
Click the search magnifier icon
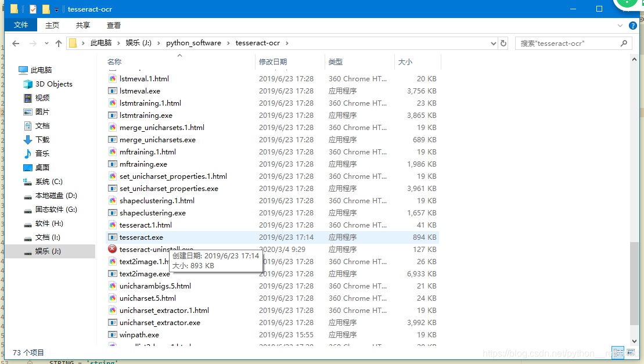[x=624, y=43]
